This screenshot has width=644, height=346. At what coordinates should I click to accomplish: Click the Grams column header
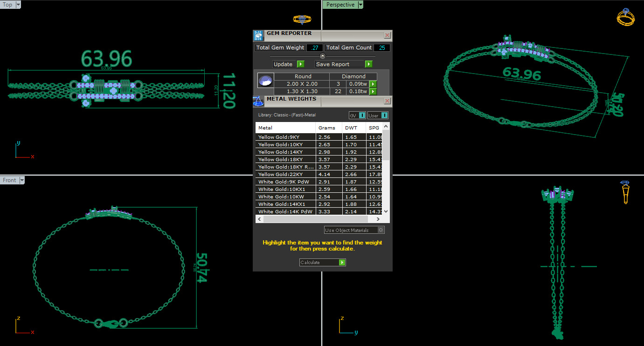click(329, 128)
